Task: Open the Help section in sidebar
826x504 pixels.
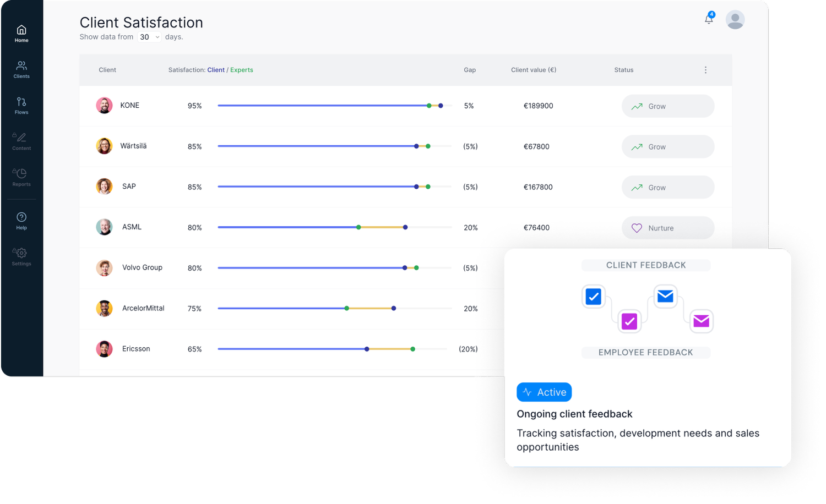Action: coord(21,221)
